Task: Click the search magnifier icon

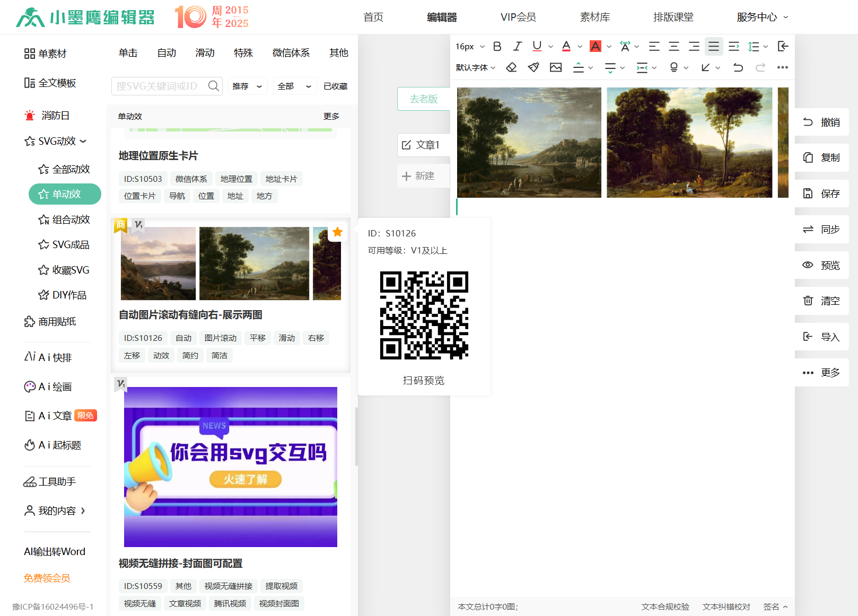Action: (213, 86)
